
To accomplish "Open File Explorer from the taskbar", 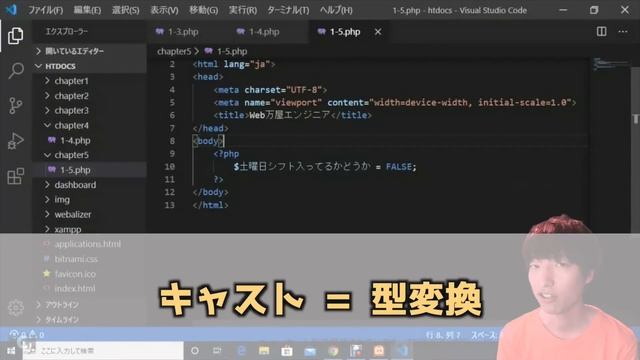I will point(264,351).
